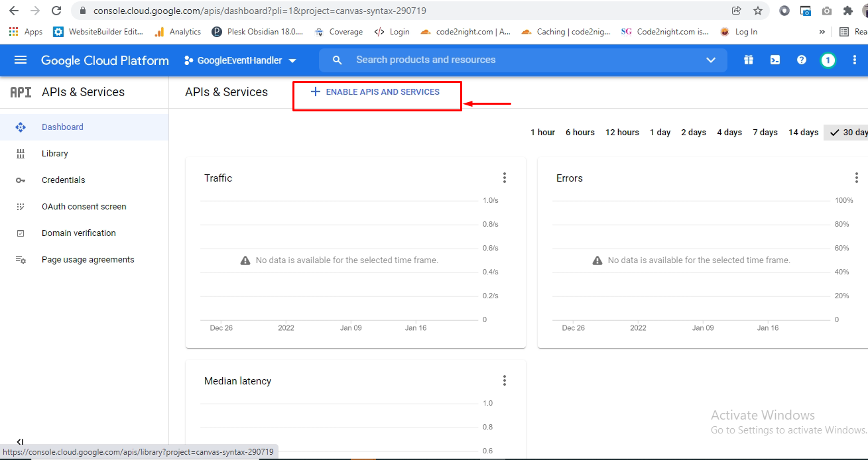Open the Apps bookmarks grid icon

(13, 32)
